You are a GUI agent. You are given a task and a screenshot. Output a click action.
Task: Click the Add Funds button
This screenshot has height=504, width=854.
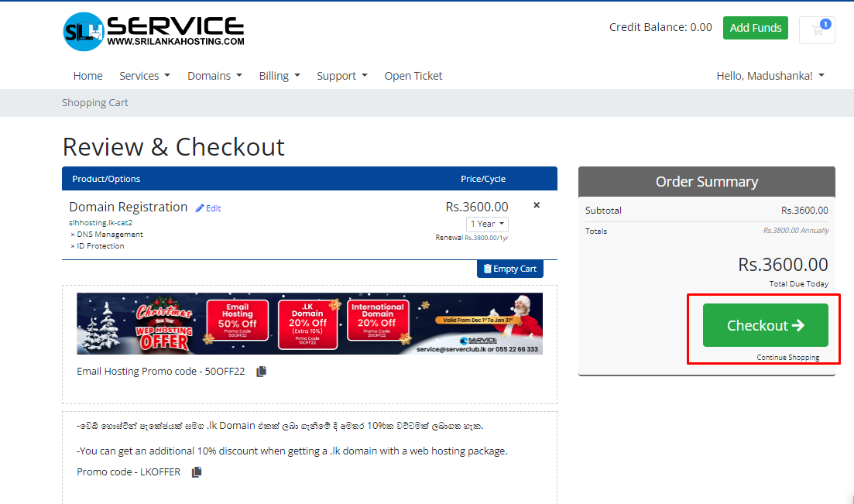point(755,27)
